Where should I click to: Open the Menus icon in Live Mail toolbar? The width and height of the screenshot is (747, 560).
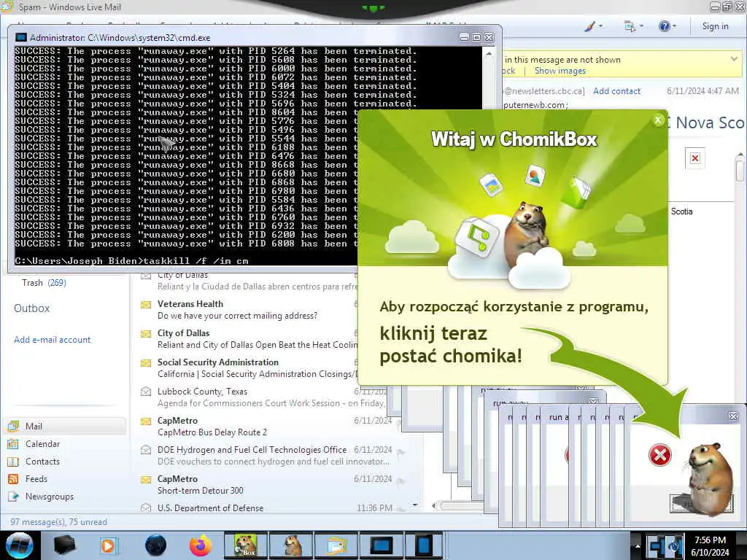pyautogui.click(x=630, y=27)
